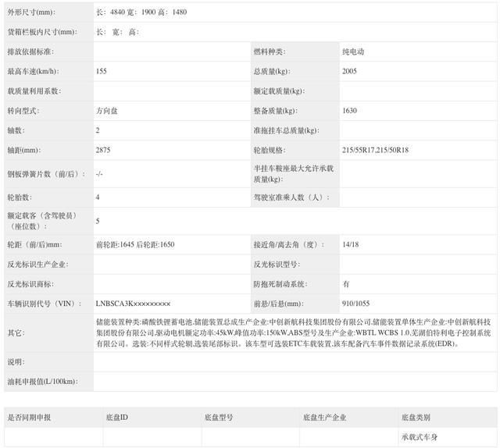Click the 准拖挂车总质量(kg) label
500x448 pixels.
[286, 130]
